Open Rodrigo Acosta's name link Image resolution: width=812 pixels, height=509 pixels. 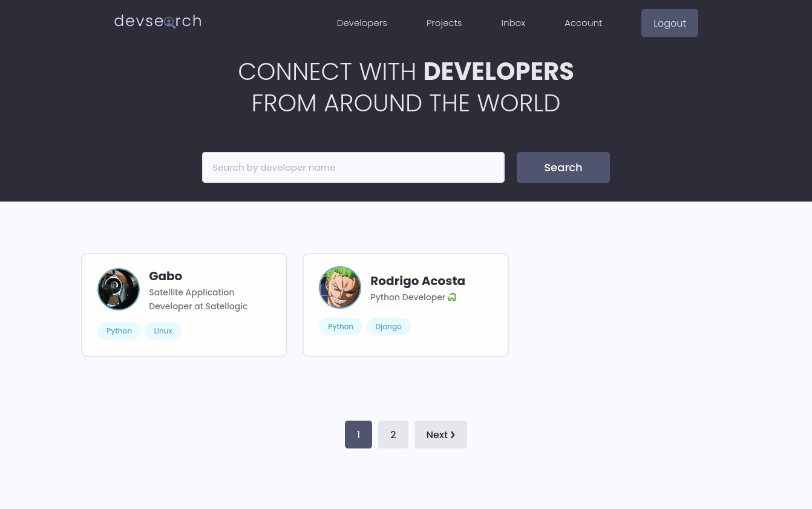click(417, 281)
